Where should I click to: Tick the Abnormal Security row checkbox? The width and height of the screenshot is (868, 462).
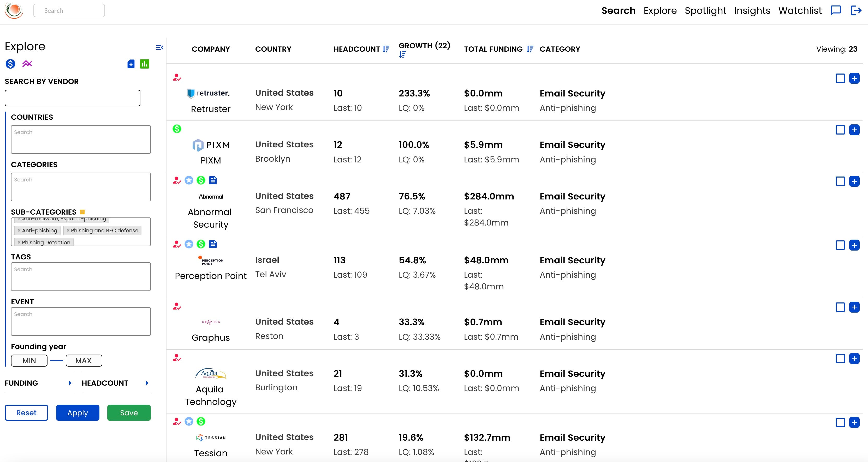(840, 181)
